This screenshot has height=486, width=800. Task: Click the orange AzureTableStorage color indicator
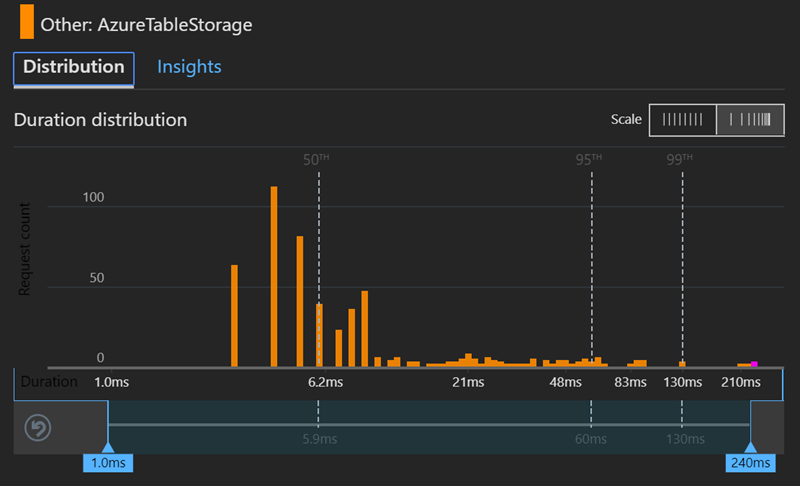click(x=27, y=22)
